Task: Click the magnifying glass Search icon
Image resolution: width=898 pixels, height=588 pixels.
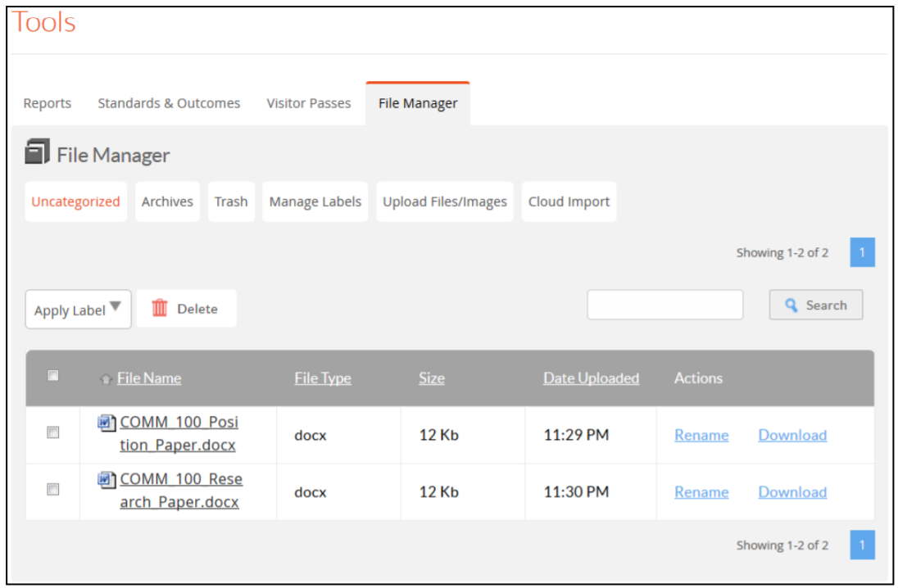Action: [x=791, y=305]
